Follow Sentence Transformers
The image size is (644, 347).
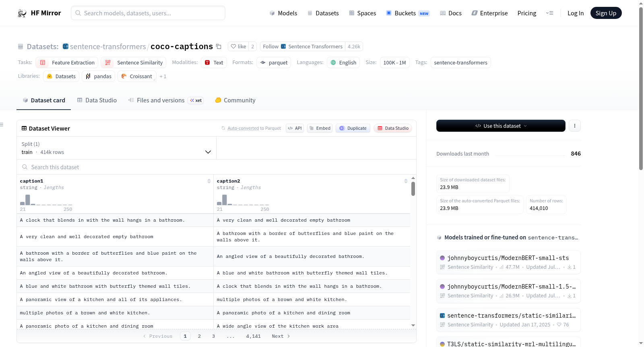[302, 46]
